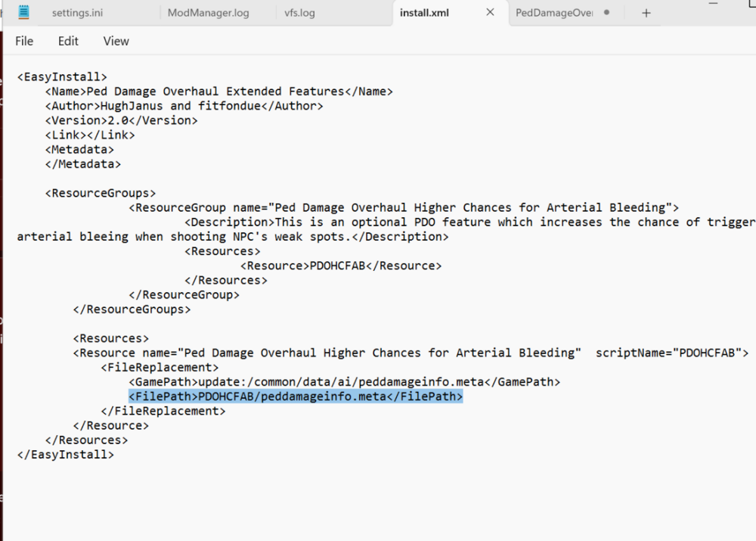Place cursor on the Author line

tap(184, 106)
